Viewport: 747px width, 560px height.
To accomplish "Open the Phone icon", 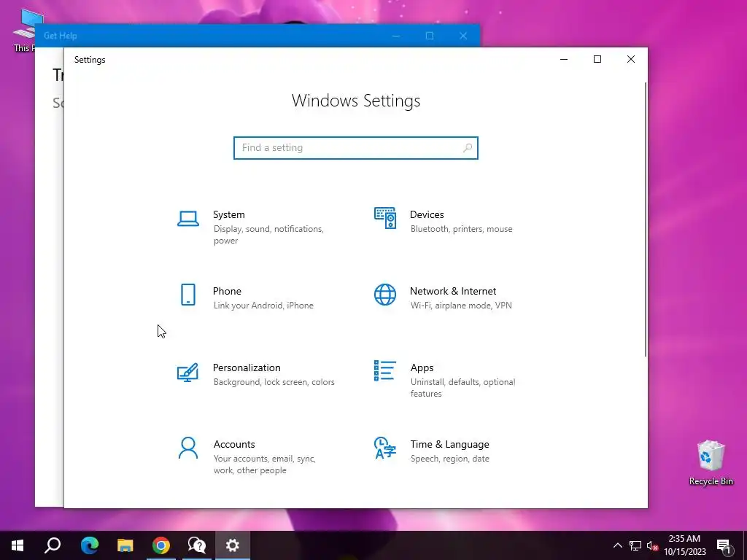I will 188,295.
